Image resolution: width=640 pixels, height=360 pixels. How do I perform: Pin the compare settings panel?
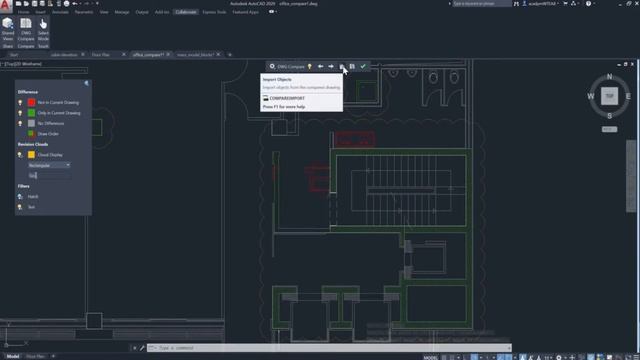click(87, 83)
